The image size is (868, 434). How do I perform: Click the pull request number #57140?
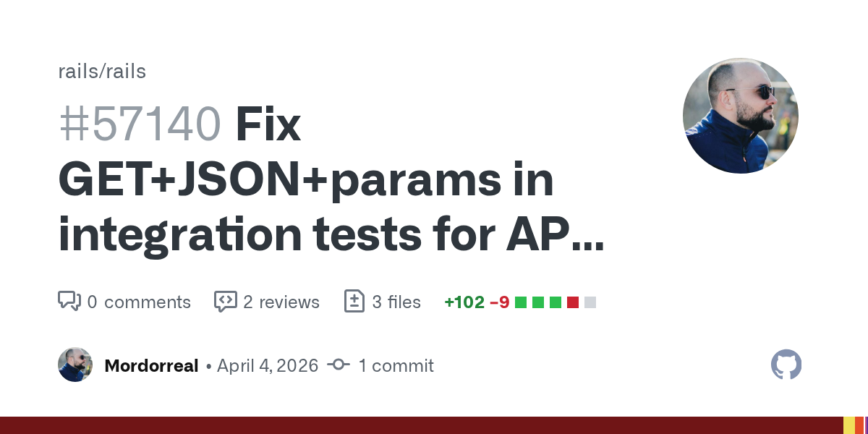coord(140,124)
